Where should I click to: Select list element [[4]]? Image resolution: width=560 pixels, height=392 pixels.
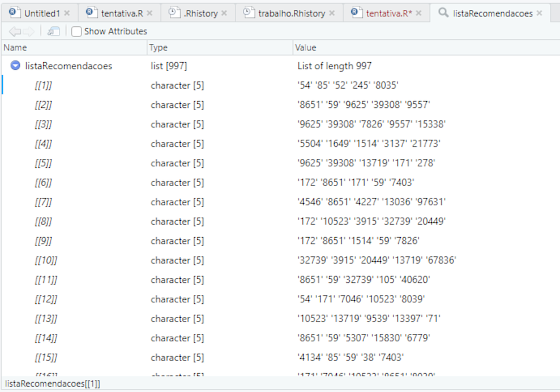click(x=280, y=143)
